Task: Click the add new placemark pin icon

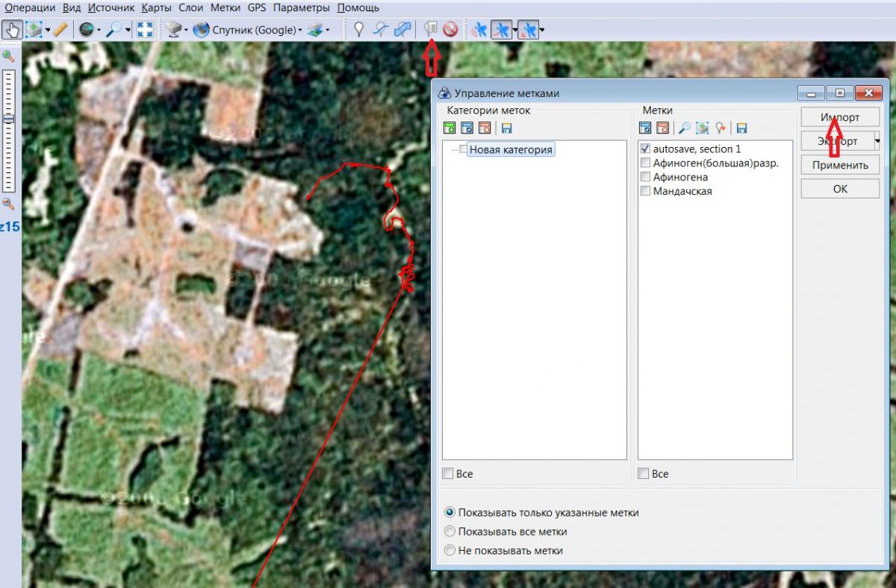Action: [x=358, y=30]
